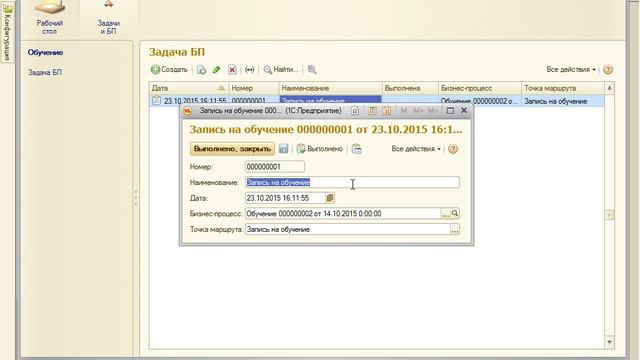640x360 pixels.
Task: Create new item by copying icon
Action: pyautogui.click(x=201, y=70)
